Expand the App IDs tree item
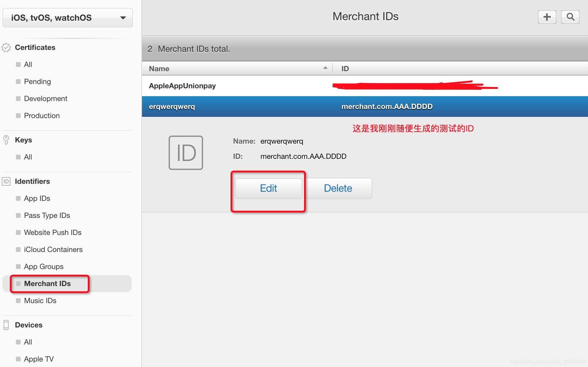This screenshot has width=588, height=367. click(x=36, y=198)
